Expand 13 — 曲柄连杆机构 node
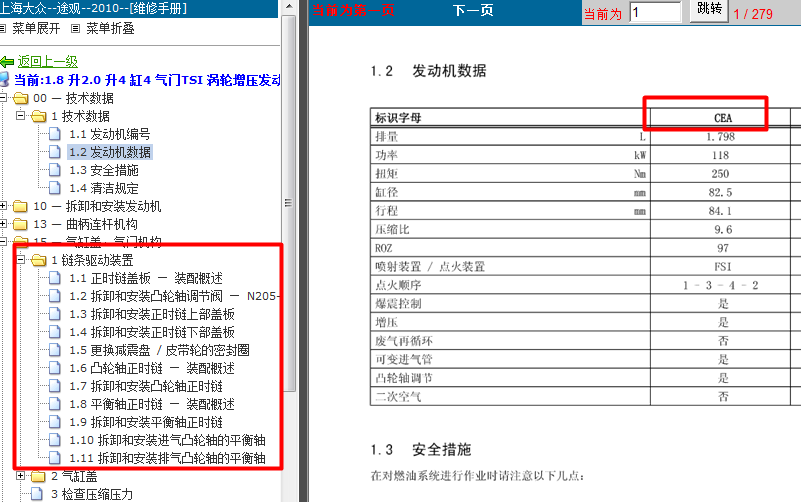Viewport: 801px width, 502px height. pyautogui.click(x=3, y=223)
